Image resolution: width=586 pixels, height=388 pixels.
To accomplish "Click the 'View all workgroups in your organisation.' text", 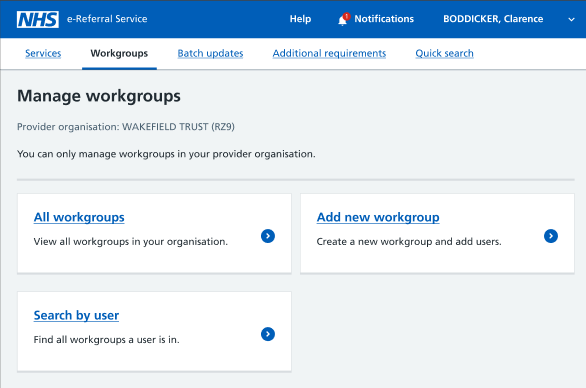I will [130, 241].
